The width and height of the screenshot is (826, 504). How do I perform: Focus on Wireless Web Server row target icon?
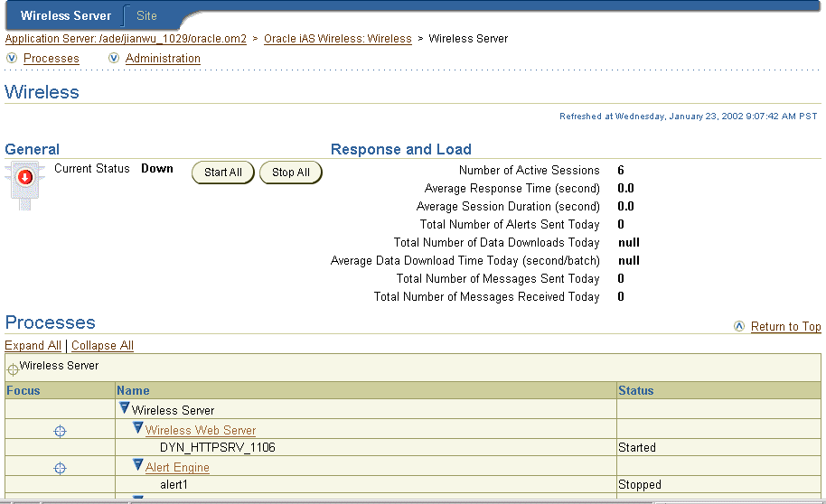(x=60, y=432)
